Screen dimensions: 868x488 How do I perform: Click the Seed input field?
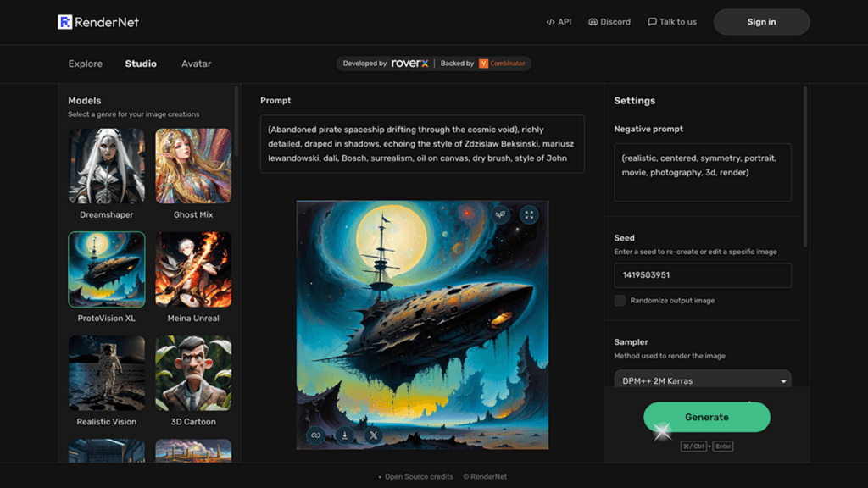coord(702,275)
